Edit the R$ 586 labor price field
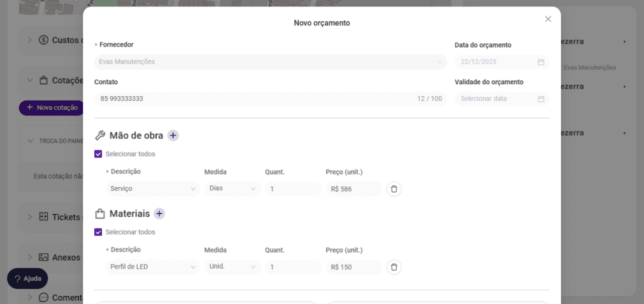Viewport: 644px width, 304px height. point(354,189)
